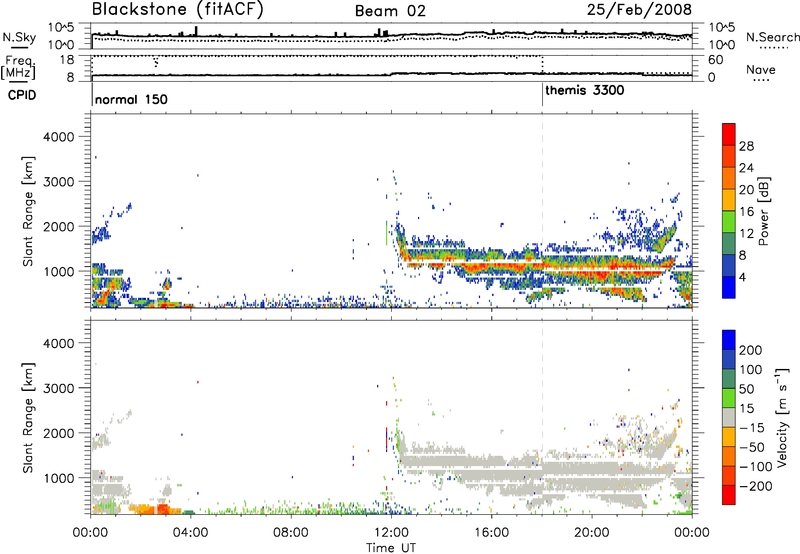This screenshot has width=800, height=554.
Task: Click the '18' frequency axis tick
Action: pos(67,60)
